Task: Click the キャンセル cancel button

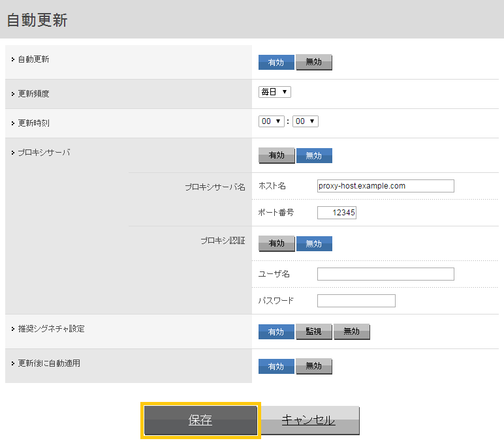Action: [309, 420]
